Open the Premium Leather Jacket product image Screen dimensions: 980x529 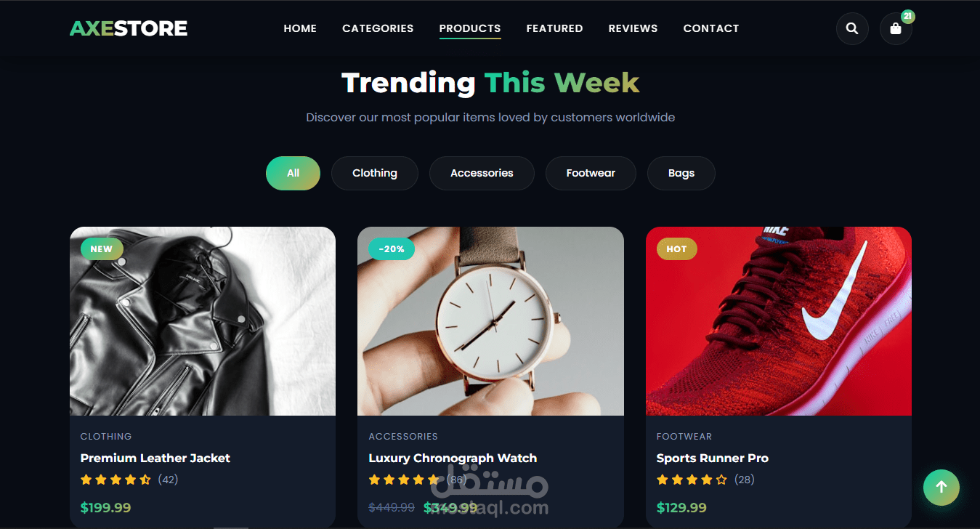(x=203, y=321)
